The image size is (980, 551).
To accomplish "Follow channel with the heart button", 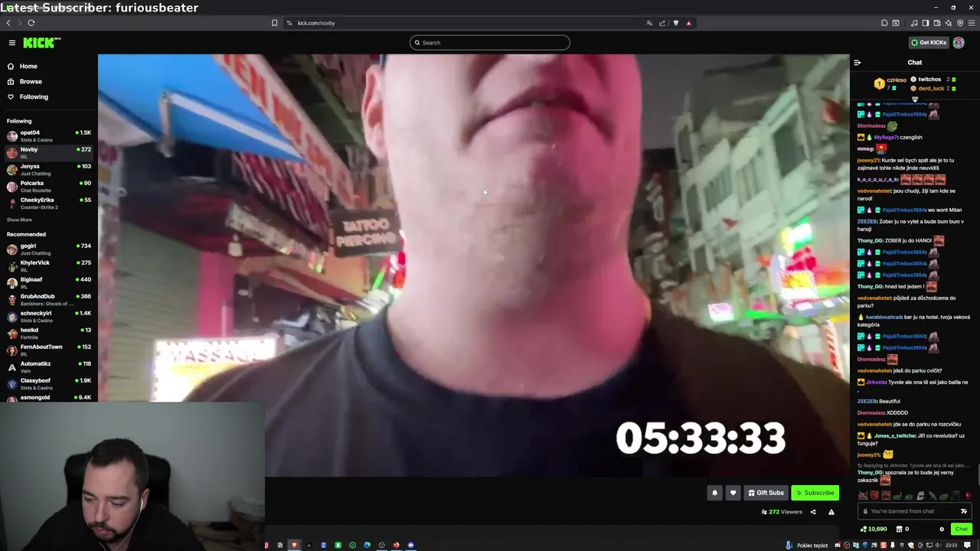I will 733,493.
